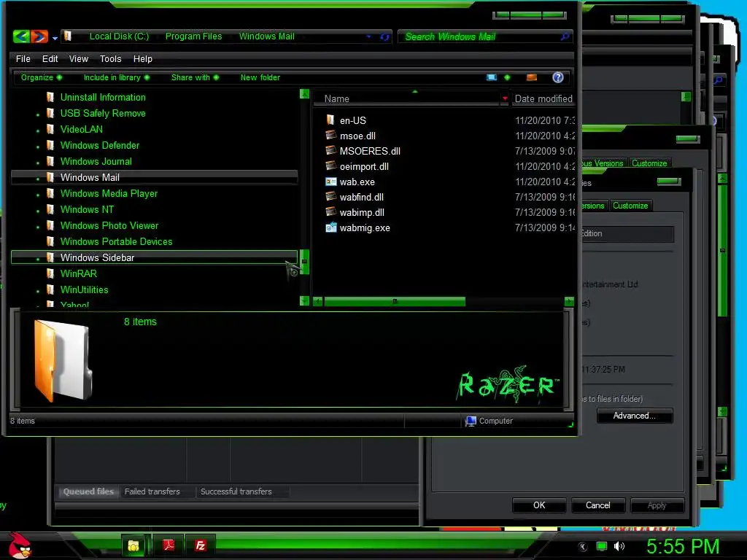Expand the VideoLAN tree node
The width and height of the screenshot is (747, 560).
pos(38,131)
